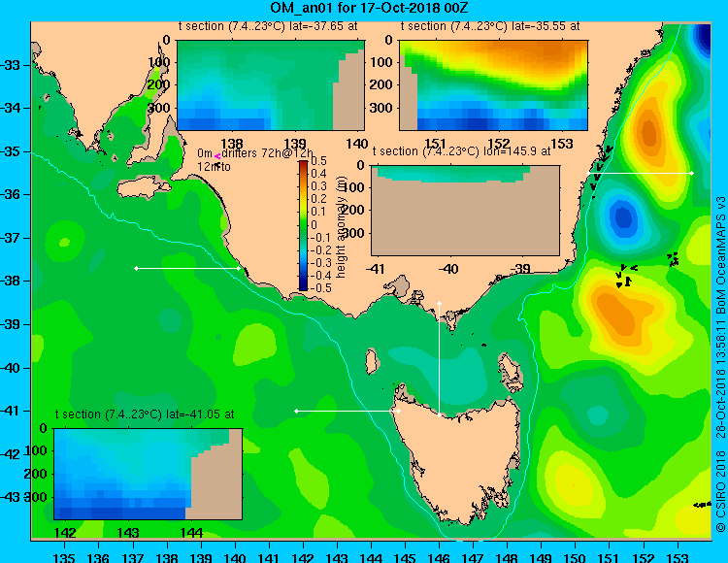Open the lat=-37.65 temperature section inset plot
Viewport: 728px width, 563px height.
(271, 85)
